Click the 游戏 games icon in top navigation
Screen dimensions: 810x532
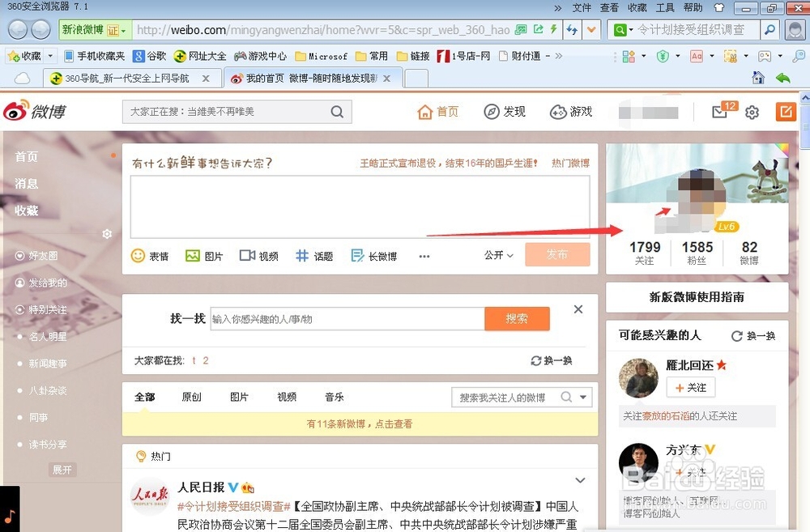tap(571, 112)
